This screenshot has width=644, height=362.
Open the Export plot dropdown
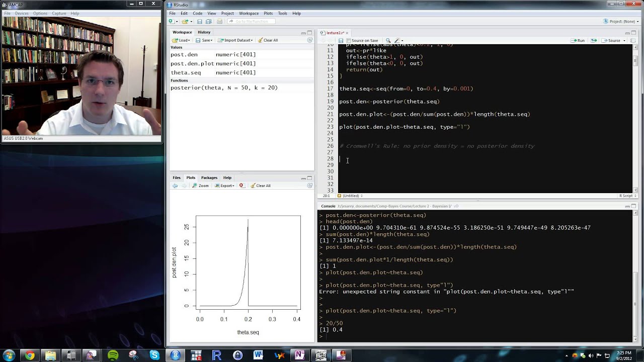click(224, 186)
